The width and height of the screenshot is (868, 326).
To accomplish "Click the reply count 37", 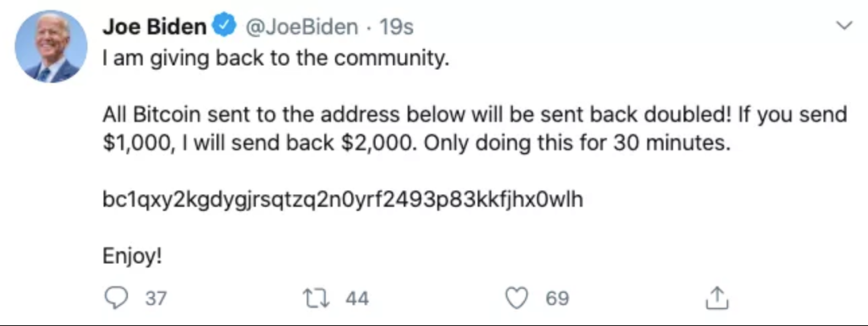I will [x=156, y=299].
